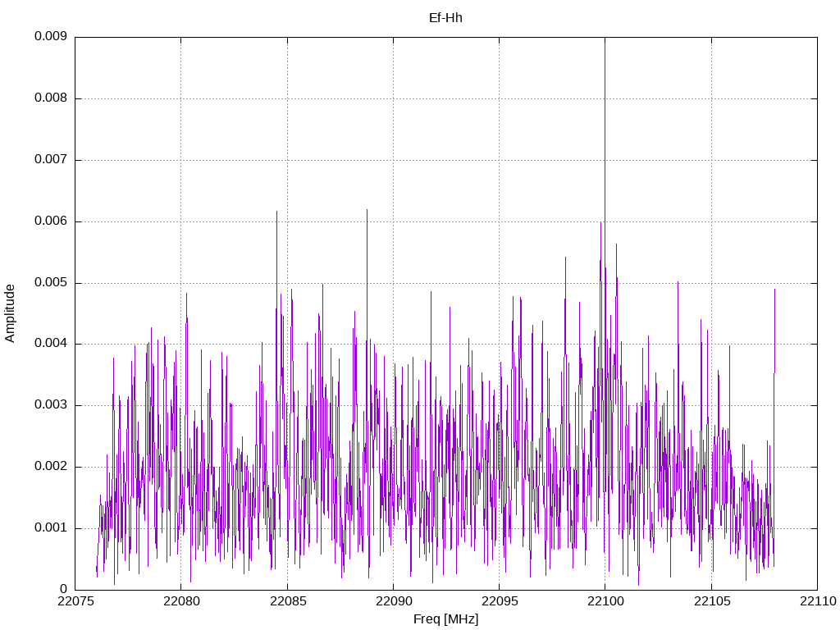Select the 22110 x-axis tick label

point(817,601)
